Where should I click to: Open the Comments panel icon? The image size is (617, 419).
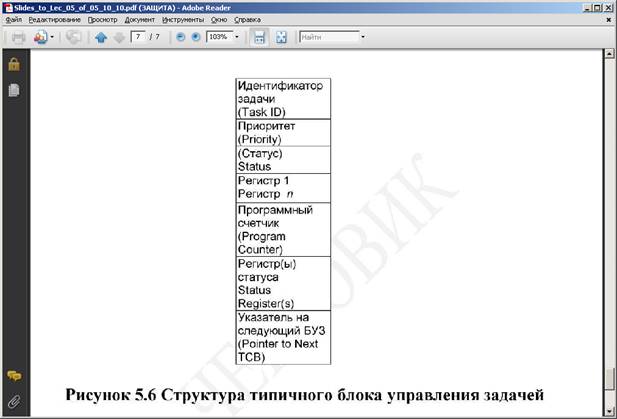point(14,376)
